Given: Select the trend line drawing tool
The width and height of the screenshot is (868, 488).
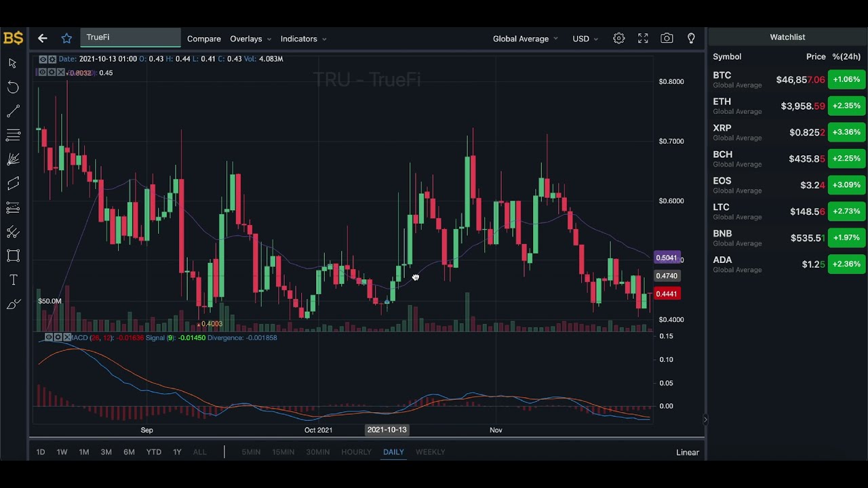Looking at the screenshot, I should (13, 112).
